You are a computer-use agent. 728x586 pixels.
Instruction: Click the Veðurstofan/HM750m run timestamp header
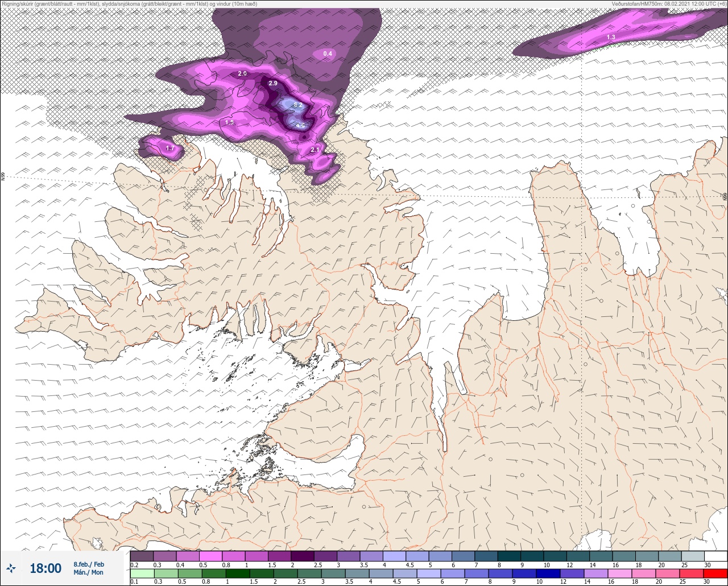[x=669, y=3]
